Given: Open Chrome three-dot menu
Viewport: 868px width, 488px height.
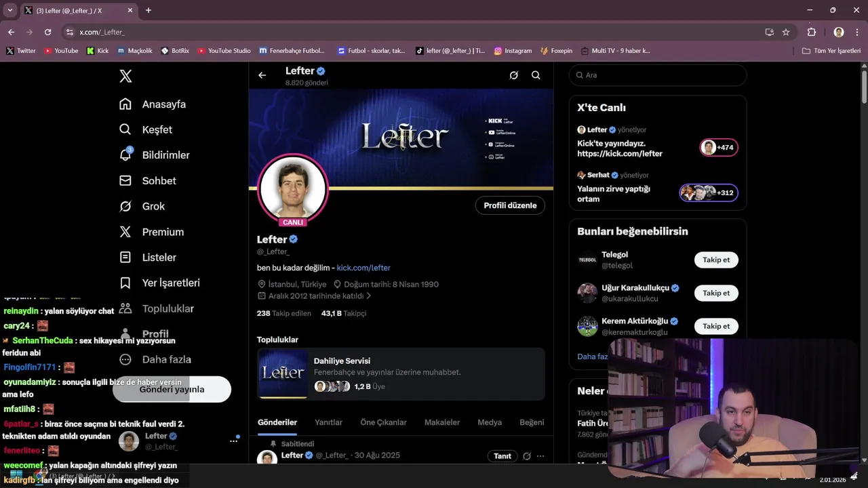Looking at the screenshot, I should [x=856, y=32].
